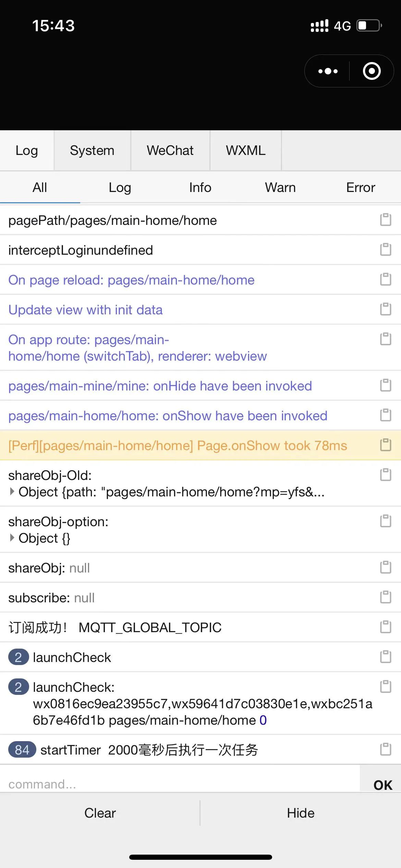The width and height of the screenshot is (401, 868).
Task: Expand the shareObj-option empty Object
Action: click(12, 538)
